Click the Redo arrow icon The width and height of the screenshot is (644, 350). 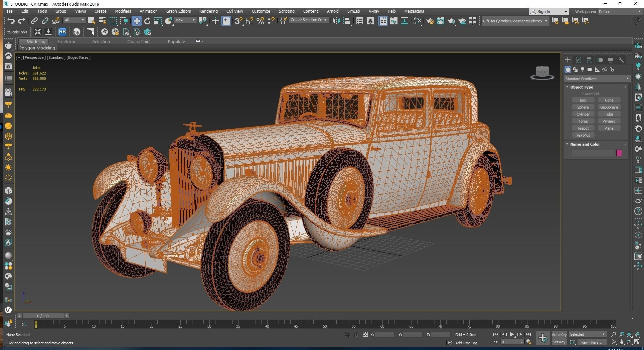pos(22,21)
